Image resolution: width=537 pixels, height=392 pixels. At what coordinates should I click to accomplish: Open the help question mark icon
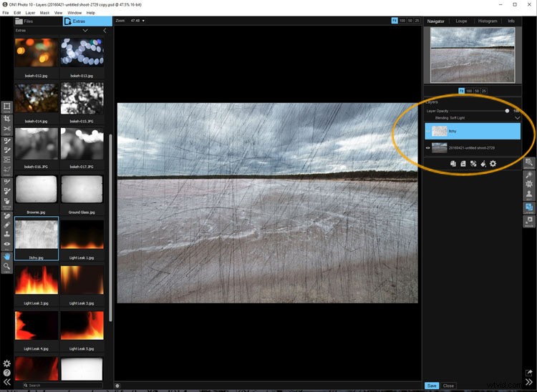6,373
